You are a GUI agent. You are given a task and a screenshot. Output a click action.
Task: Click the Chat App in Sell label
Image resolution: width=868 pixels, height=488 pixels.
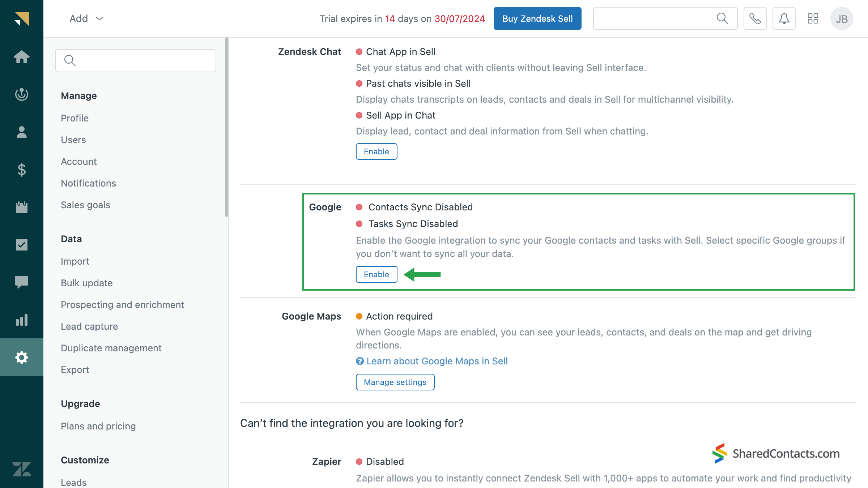click(x=401, y=52)
